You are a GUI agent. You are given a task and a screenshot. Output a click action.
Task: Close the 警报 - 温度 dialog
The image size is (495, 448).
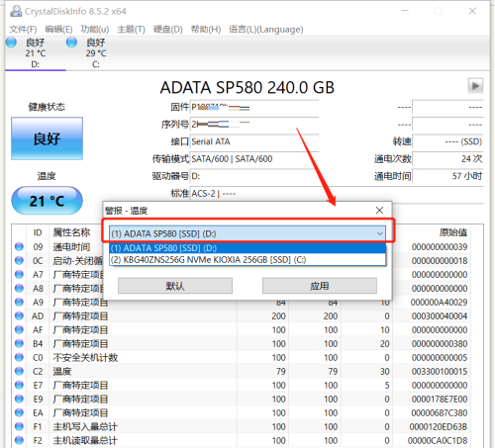[x=379, y=211]
